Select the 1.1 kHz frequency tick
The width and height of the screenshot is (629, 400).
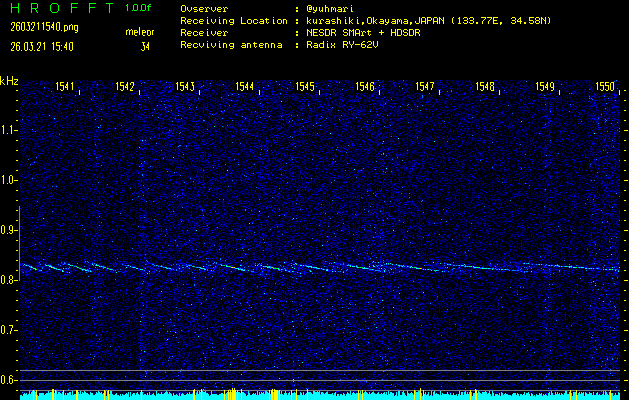coord(9,130)
